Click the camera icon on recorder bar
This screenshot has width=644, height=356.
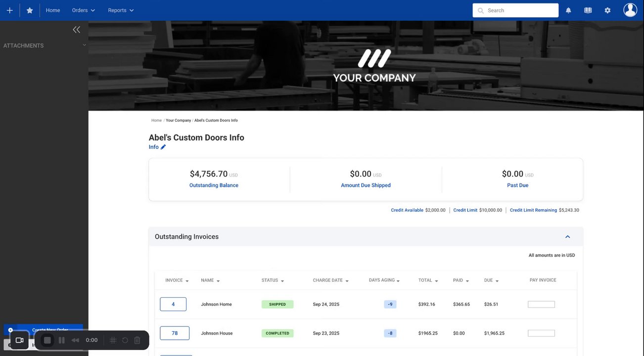tap(20, 340)
